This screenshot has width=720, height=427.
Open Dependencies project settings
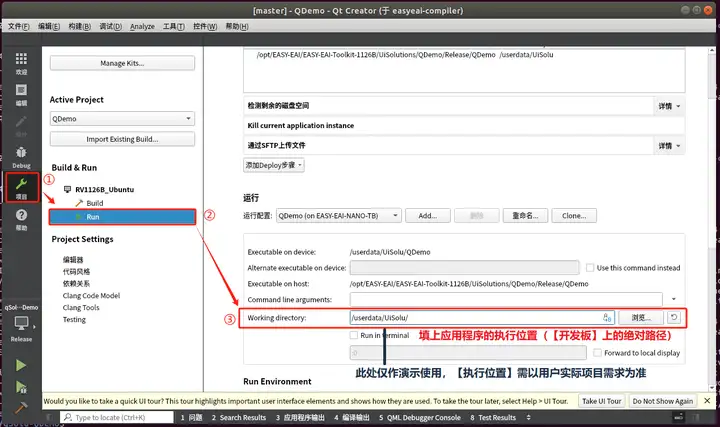(76, 283)
